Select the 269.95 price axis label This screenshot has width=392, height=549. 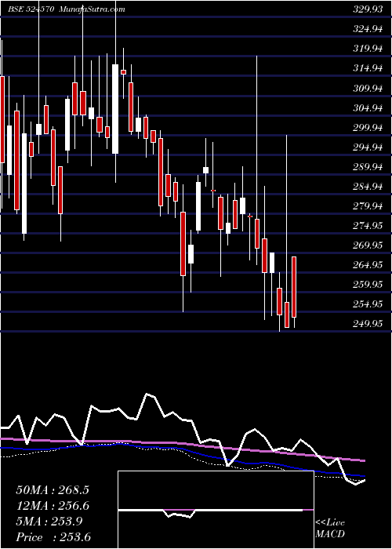coord(368,245)
